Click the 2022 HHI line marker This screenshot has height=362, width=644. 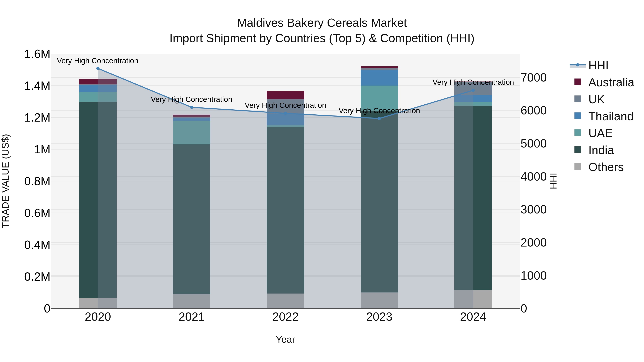tap(286, 113)
